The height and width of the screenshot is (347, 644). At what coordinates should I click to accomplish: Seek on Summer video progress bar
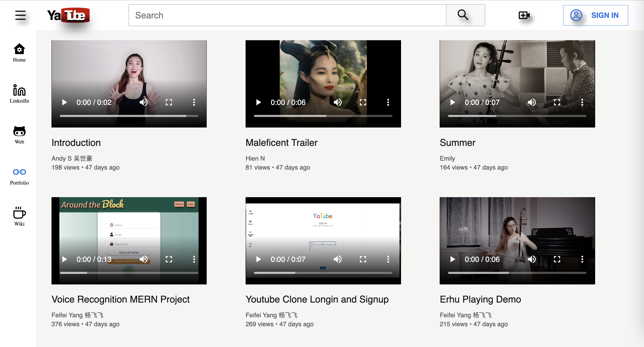pos(517,116)
